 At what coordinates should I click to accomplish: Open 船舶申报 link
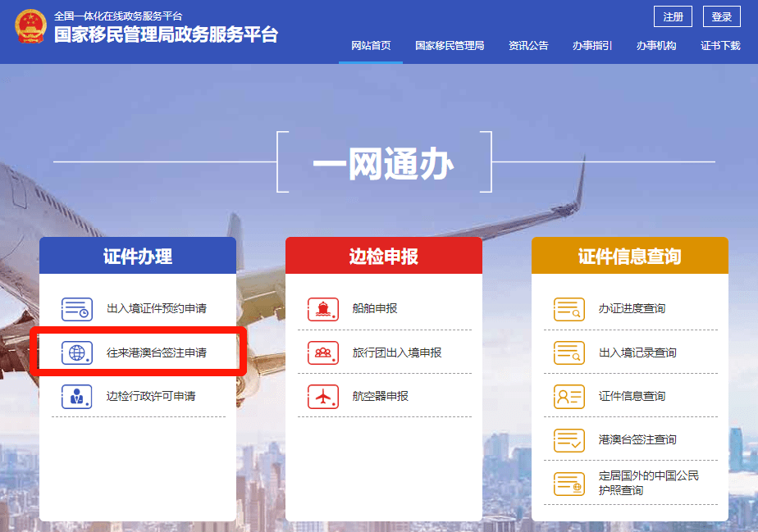coord(375,308)
